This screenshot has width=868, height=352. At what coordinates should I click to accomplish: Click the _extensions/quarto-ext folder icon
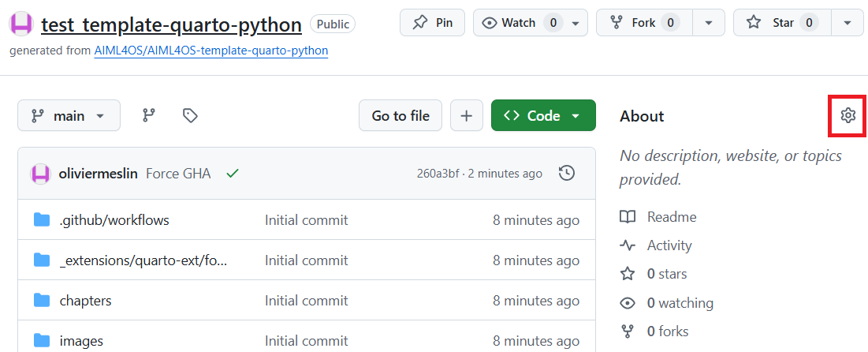tap(42, 260)
